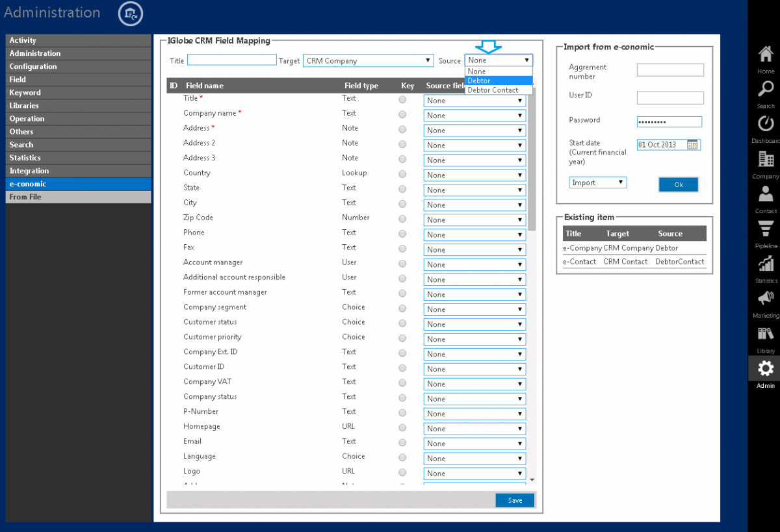
Task: Open the Target CRM Company dropdown
Action: tap(369, 60)
